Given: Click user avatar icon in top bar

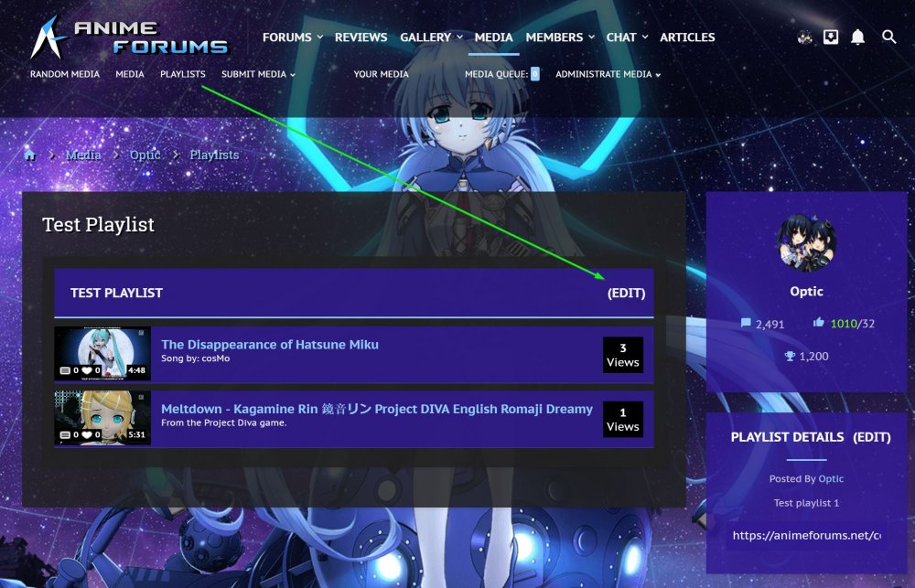Looking at the screenshot, I should click(804, 37).
